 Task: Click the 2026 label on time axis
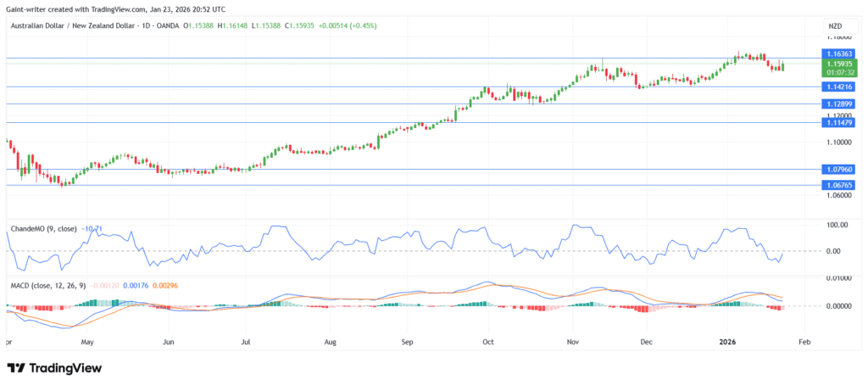tap(726, 344)
